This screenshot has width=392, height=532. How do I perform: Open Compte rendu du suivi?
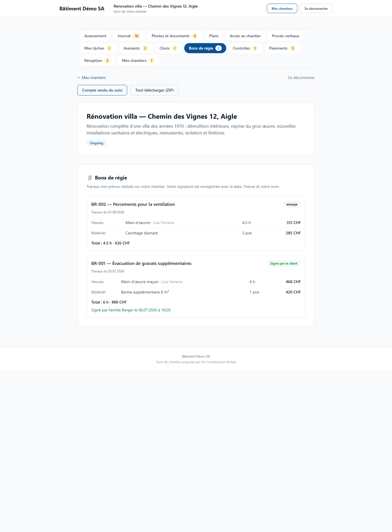(x=102, y=90)
